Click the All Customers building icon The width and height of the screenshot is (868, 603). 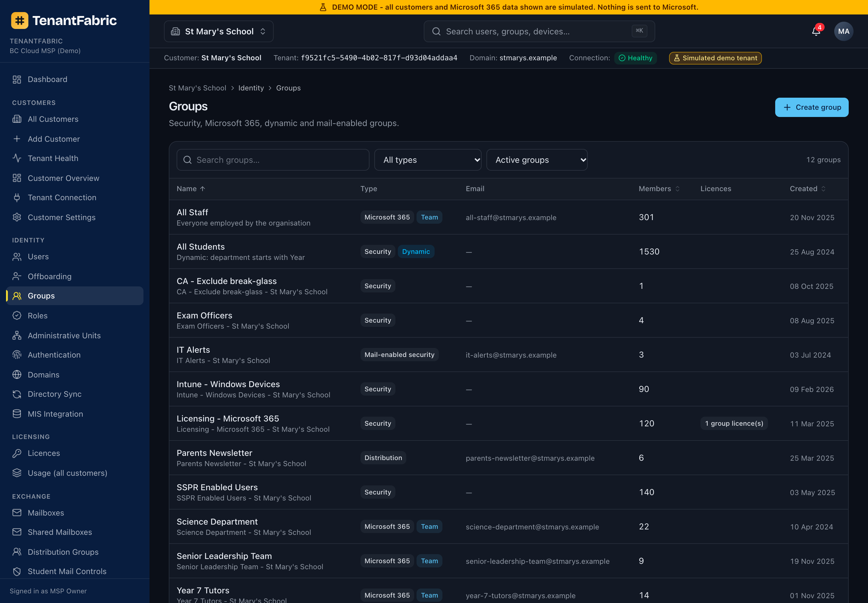click(17, 119)
